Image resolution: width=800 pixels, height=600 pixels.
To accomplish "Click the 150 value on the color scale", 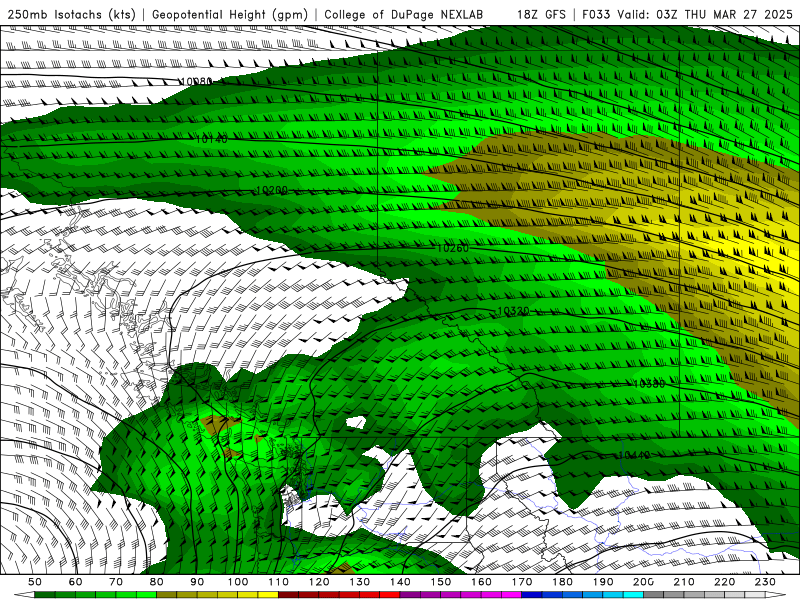I will coord(440,582).
